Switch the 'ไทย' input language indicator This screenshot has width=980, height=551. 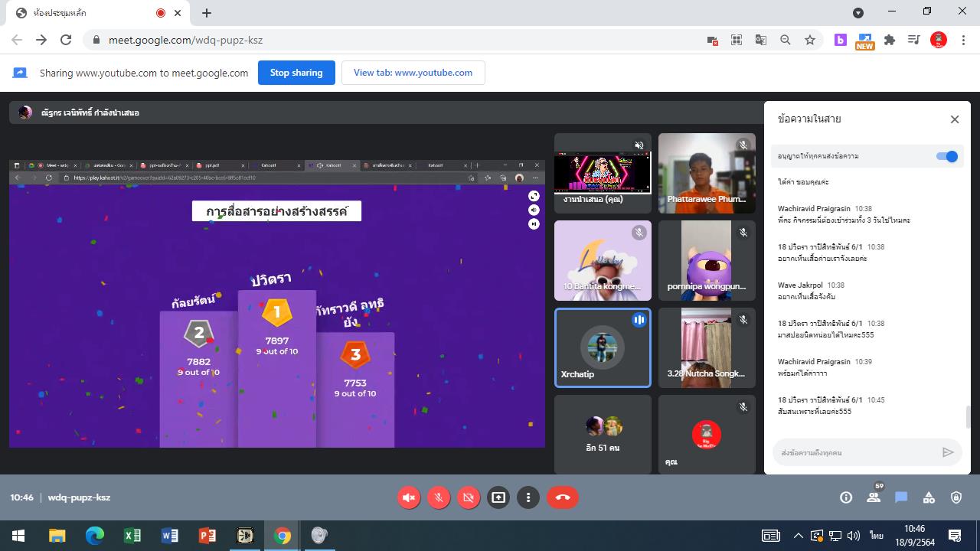[876, 536]
